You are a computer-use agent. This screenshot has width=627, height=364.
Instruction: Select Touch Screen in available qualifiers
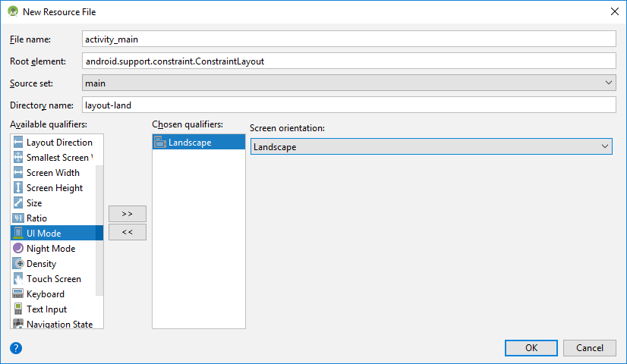53,279
